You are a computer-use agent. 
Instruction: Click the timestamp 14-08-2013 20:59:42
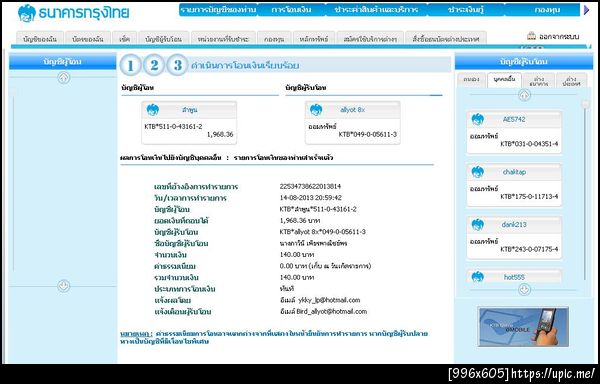pyautogui.click(x=311, y=198)
